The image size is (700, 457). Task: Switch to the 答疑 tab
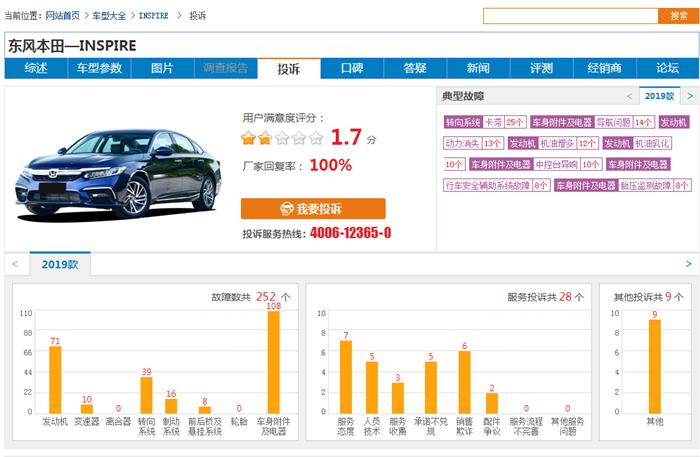(x=415, y=68)
